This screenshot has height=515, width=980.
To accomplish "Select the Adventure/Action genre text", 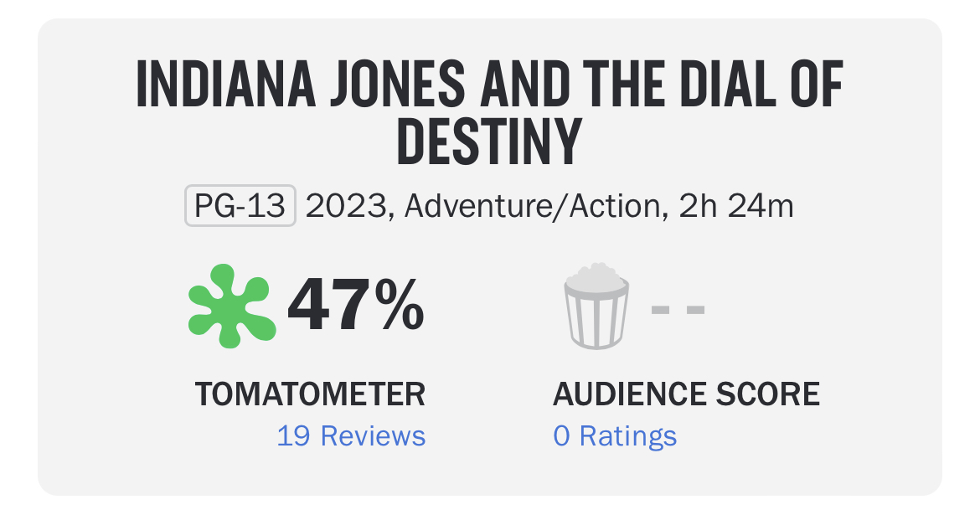I will tap(533, 206).
